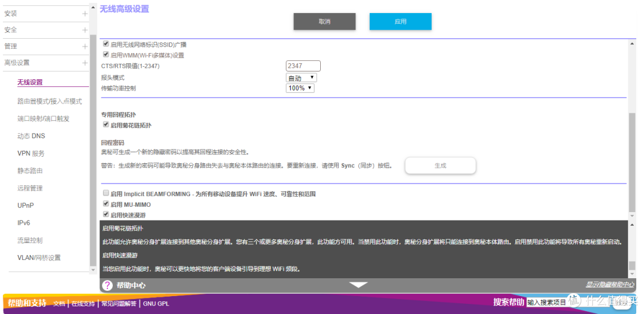The width and height of the screenshot is (644, 314).
Task: Click the 帮助中心 question mark icon
Action: [x=107, y=285]
